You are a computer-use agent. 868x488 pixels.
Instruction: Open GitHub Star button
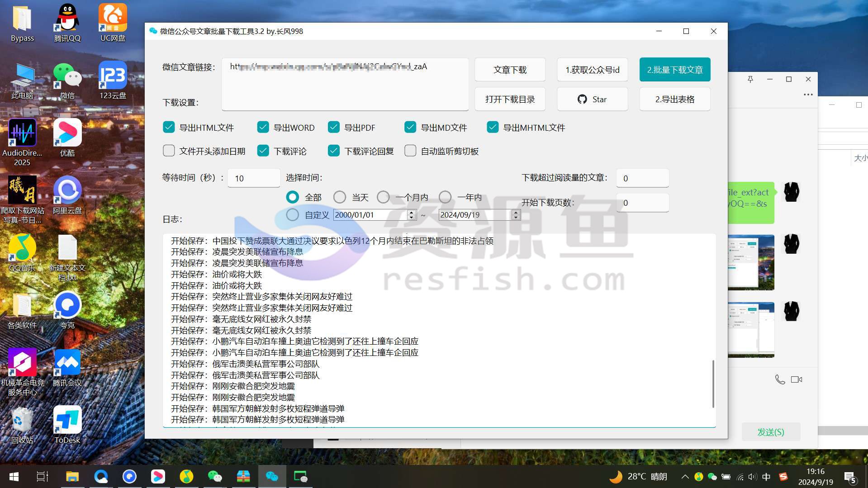pos(593,99)
